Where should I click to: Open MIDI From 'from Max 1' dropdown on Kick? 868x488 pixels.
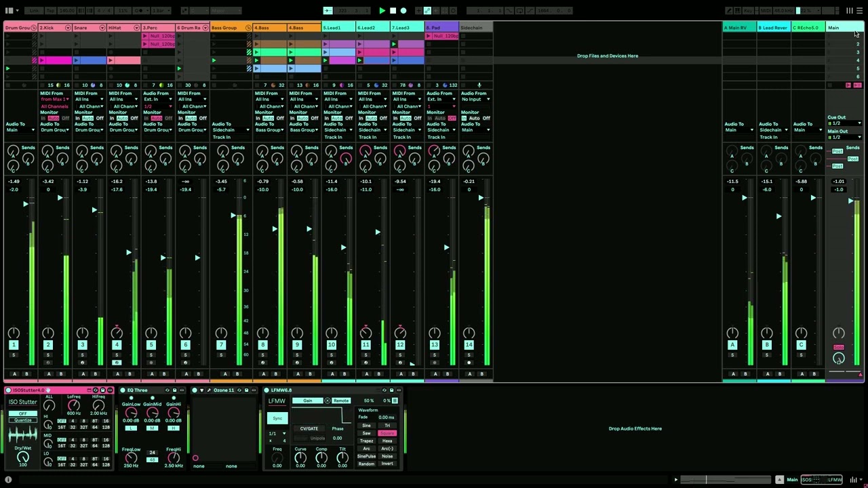point(54,100)
